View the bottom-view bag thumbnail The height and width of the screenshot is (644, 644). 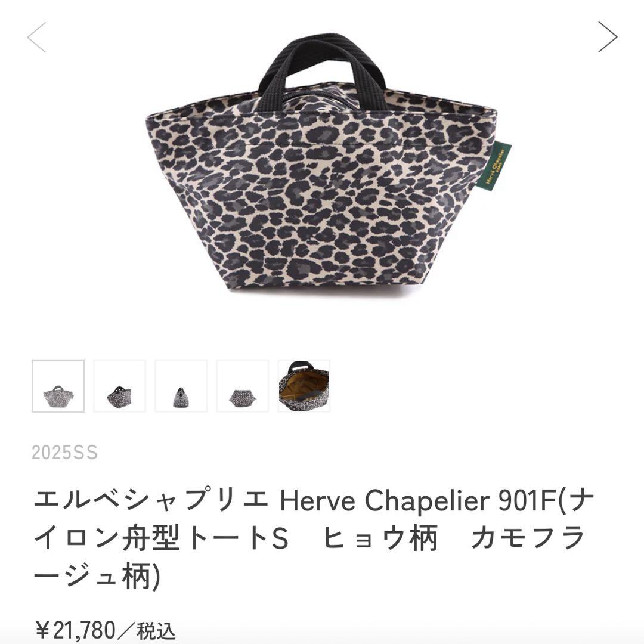(x=242, y=386)
